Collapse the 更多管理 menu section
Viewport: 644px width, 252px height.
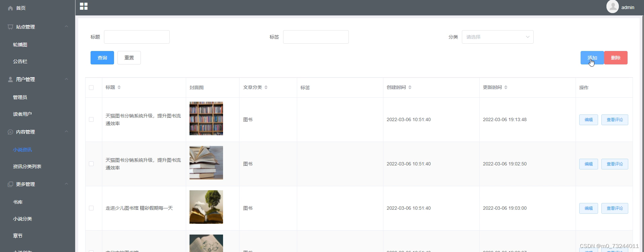pos(66,184)
